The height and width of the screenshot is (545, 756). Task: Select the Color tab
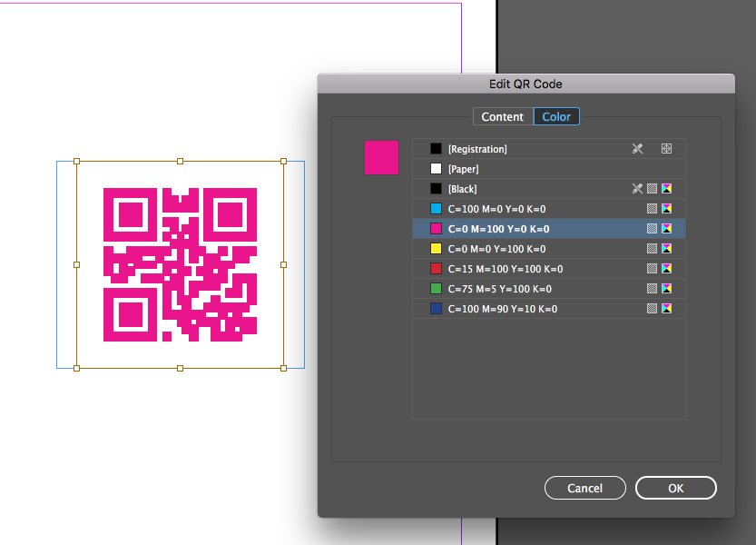click(556, 117)
